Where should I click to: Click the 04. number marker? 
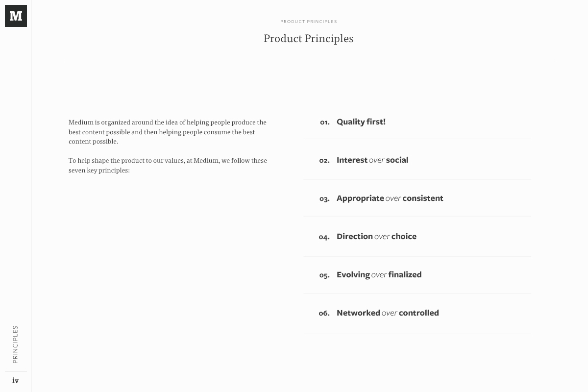[x=324, y=237]
